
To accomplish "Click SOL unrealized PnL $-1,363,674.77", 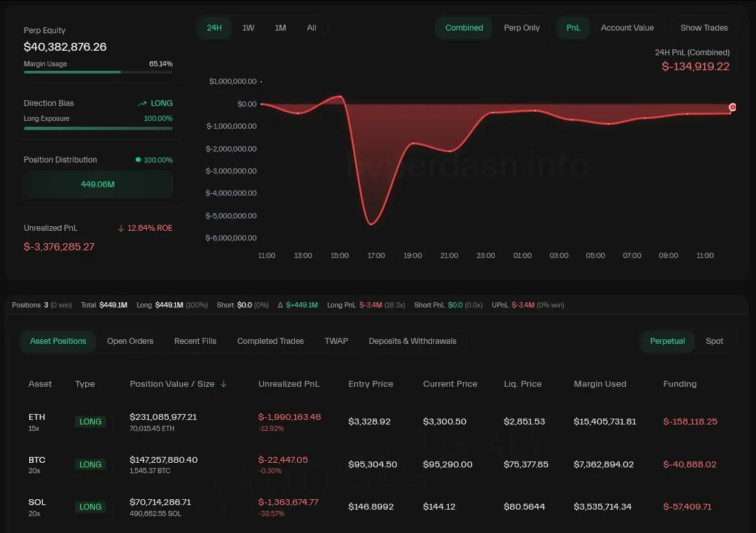I will pyautogui.click(x=288, y=502).
